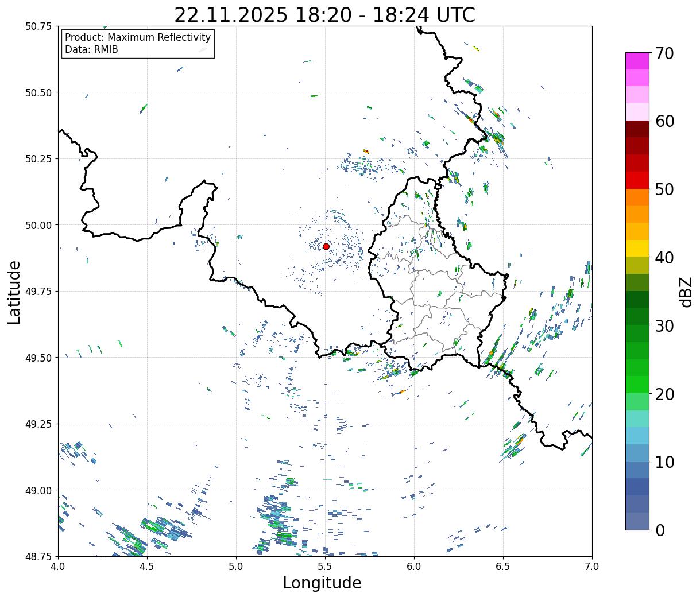Pick the yellow colorbar segment just above 40
Viewport: 700px width, 597px height.
[x=637, y=249]
